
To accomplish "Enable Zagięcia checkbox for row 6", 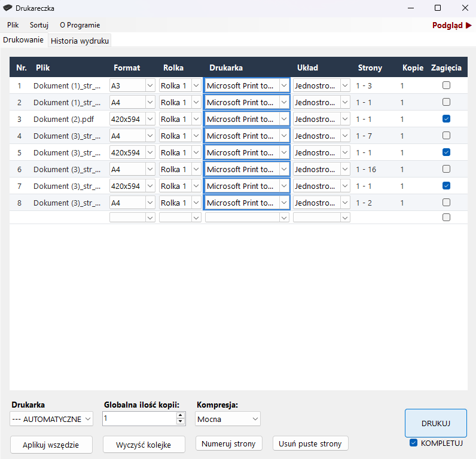I will coord(446,169).
